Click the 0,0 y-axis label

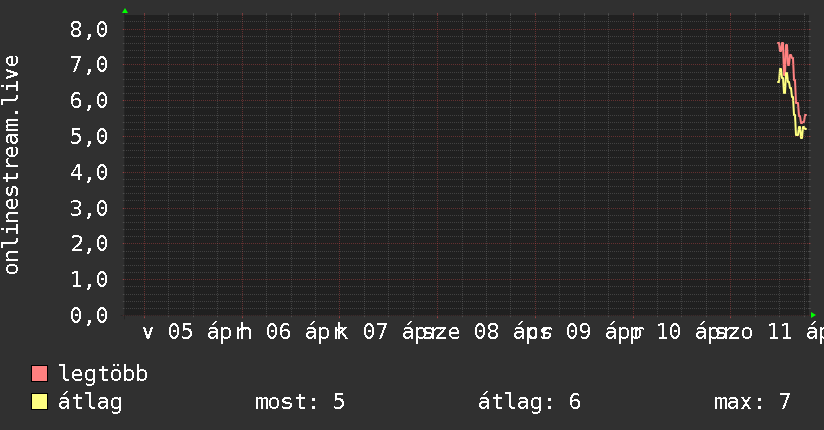(x=89, y=316)
